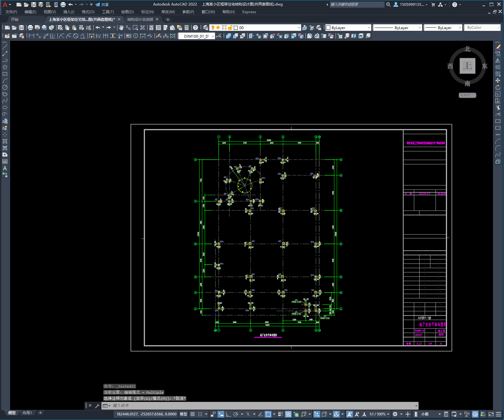Screen dimensions: 504x420
Task: Open the 视图(V) menu
Action: (x=50, y=12)
